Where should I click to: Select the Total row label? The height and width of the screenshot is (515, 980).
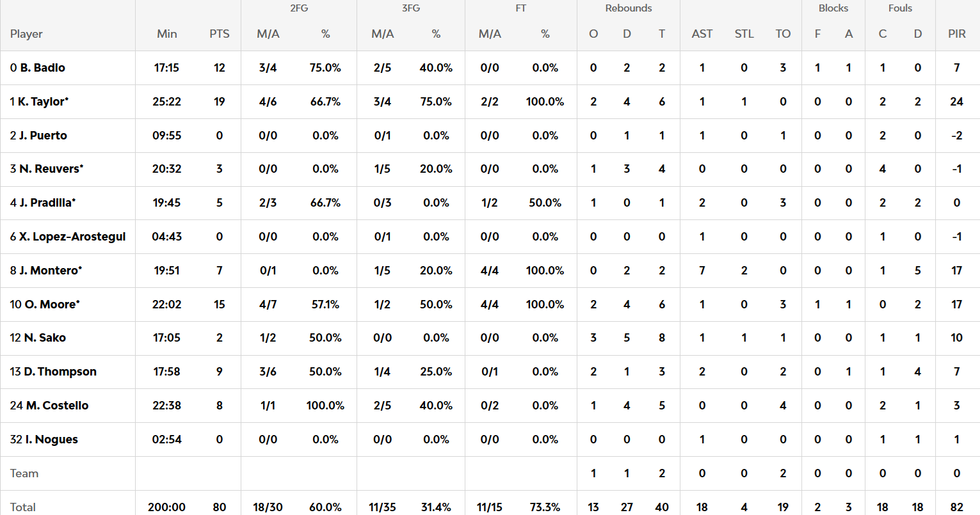pyautogui.click(x=23, y=507)
